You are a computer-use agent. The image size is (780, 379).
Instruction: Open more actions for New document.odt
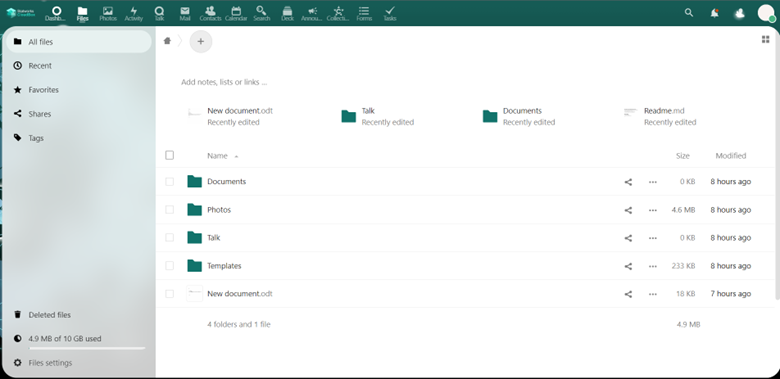(x=653, y=294)
